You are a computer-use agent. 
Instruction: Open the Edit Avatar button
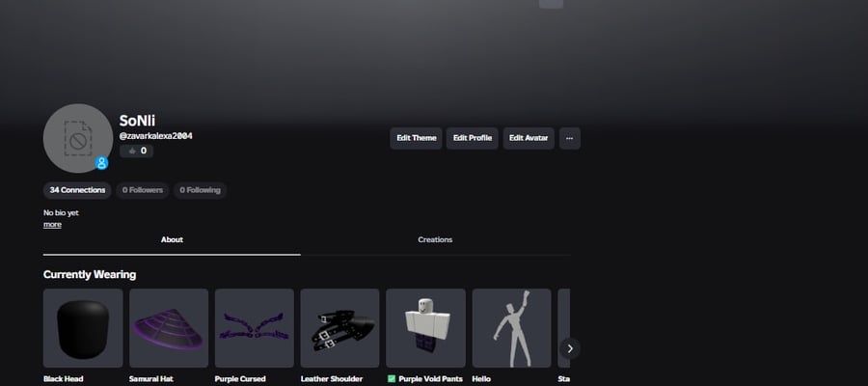point(529,138)
